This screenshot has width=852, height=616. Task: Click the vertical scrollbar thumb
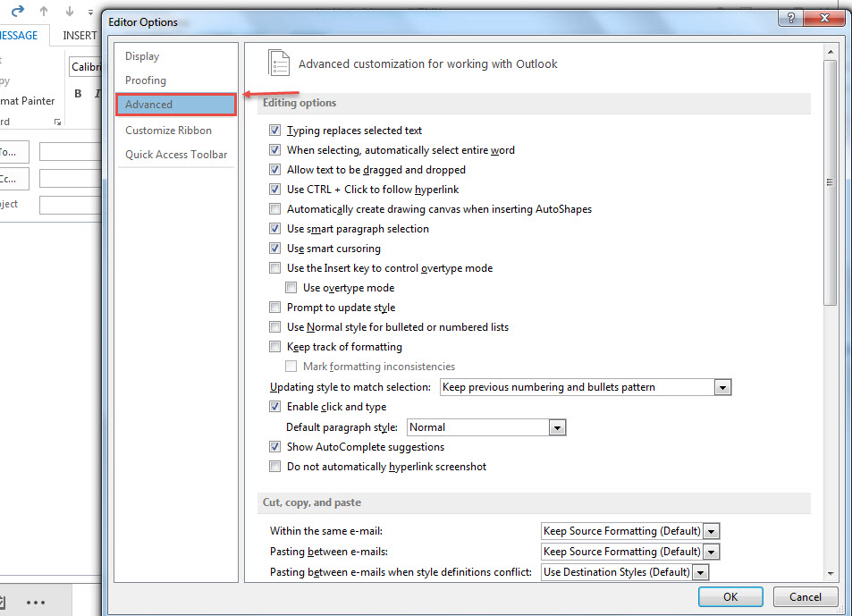pyautogui.click(x=831, y=182)
